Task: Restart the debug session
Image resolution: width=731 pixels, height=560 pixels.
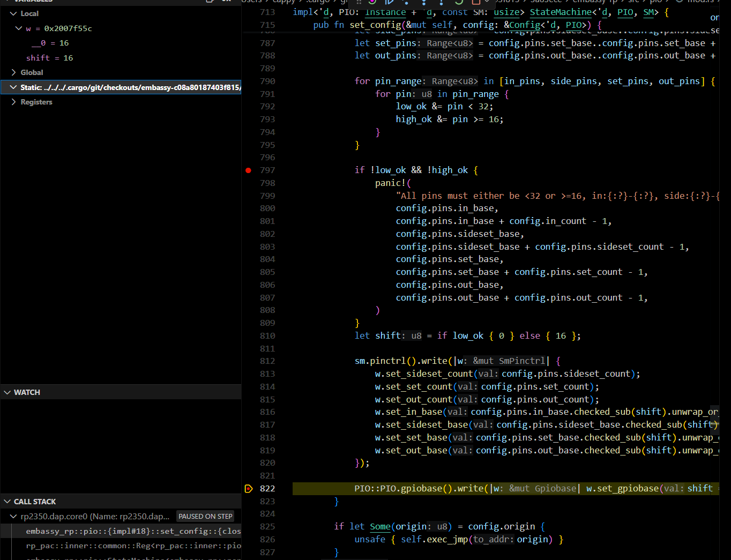Action: pyautogui.click(x=459, y=2)
